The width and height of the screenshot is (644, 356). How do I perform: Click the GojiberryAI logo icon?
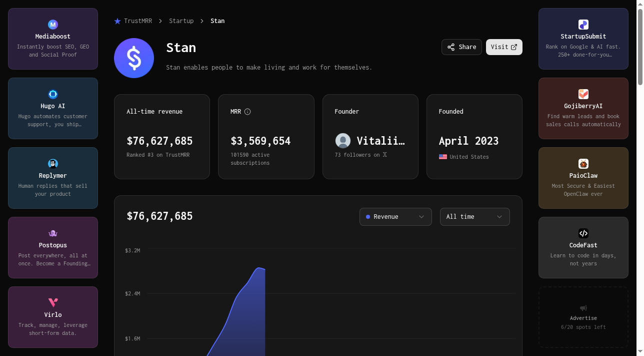[x=583, y=94]
